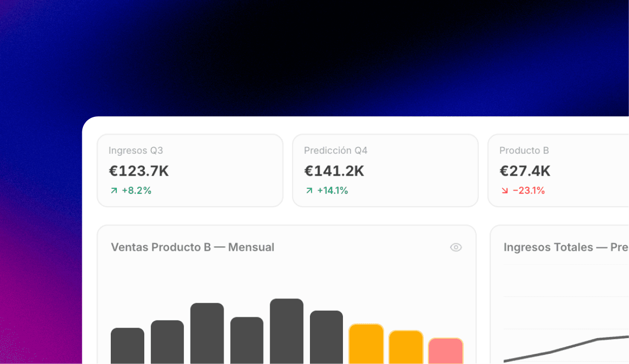629x364 pixels.
Task: Click the +8.2% change indicator
Action: [137, 191]
